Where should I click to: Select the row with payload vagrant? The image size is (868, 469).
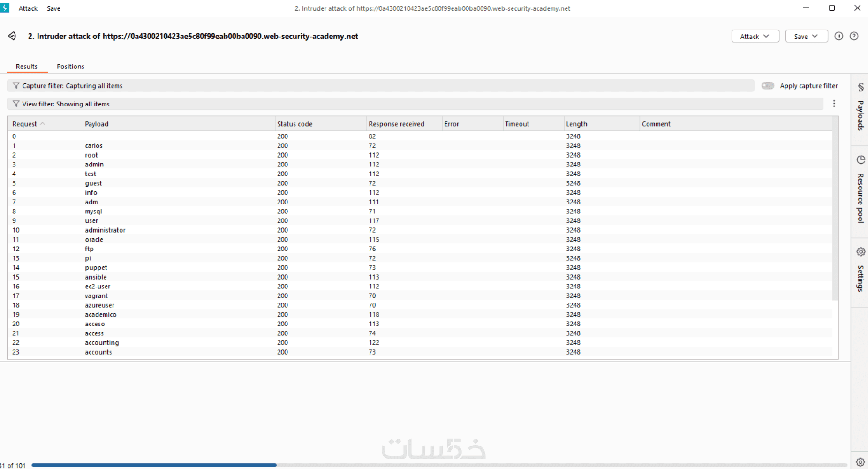tap(420, 296)
